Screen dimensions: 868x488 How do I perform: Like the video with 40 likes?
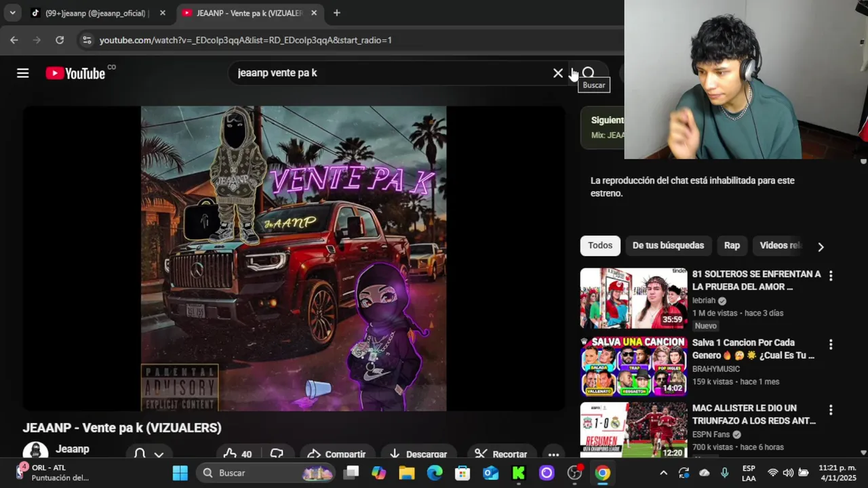click(x=238, y=454)
